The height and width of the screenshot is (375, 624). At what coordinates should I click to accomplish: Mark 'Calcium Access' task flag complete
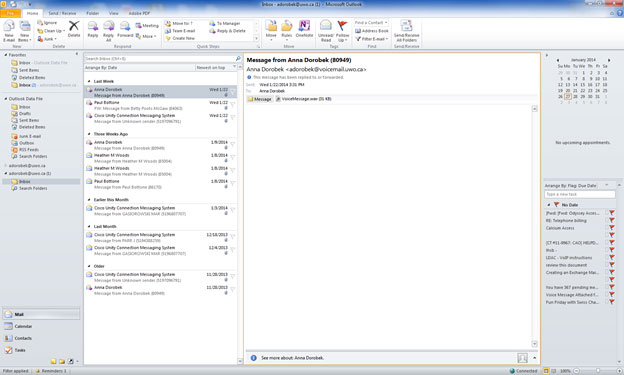click(612, 228)
